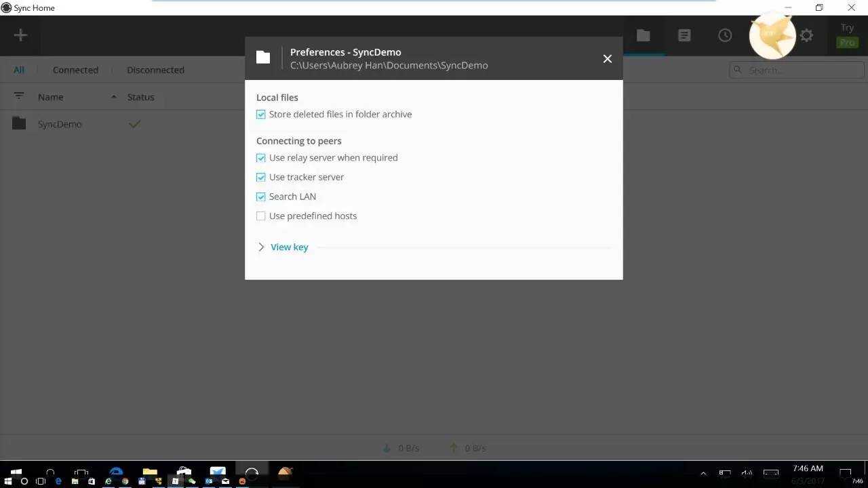This screenshot has height=488, width=868.
Task: Click the folder icon in Preferences header
Action: 263,58
